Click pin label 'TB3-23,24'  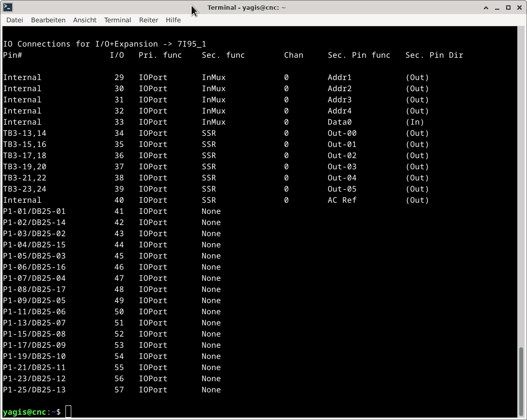coord(25,189)
